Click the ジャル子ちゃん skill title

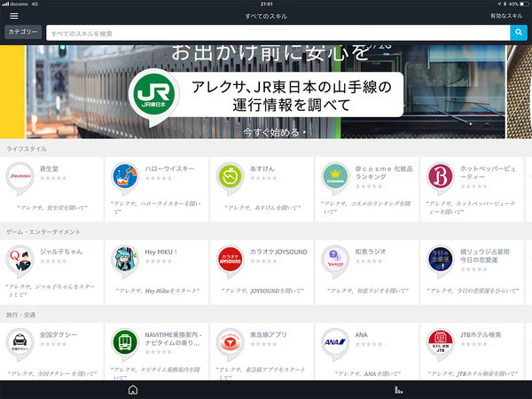(61, 252)
